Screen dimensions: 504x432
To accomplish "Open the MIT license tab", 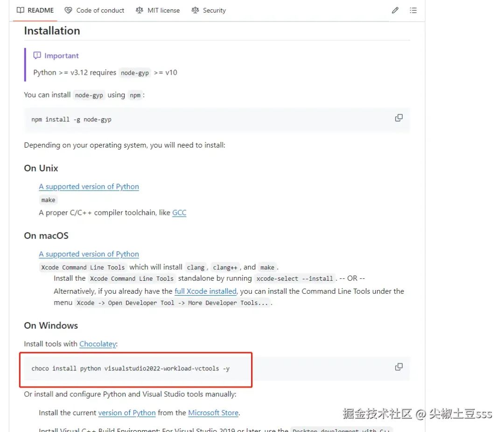I will tap(158, 10).
